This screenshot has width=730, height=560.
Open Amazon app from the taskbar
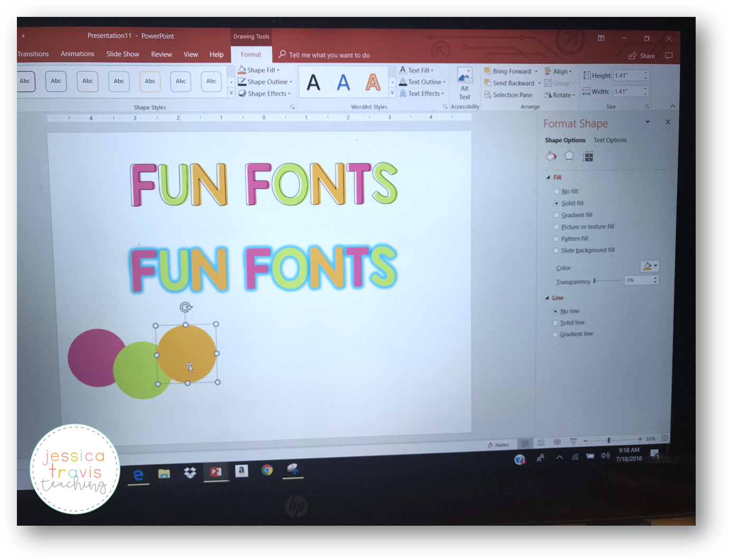(241, 471)
